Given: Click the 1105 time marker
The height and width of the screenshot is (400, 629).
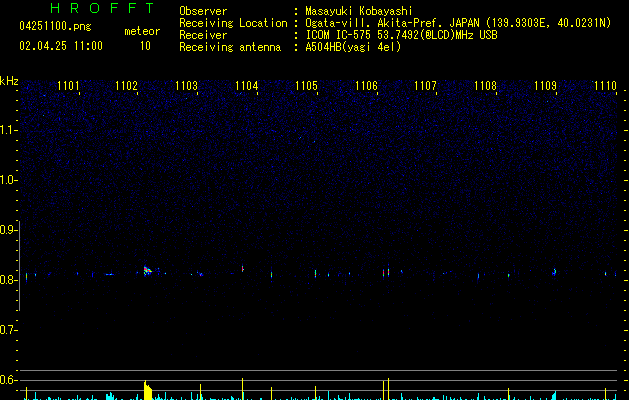Looking at the screenshot, I should (x=306, y=86).
